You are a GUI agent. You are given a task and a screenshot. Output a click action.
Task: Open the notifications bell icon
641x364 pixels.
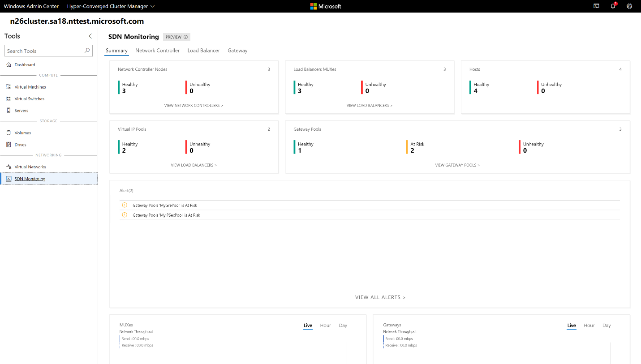613,6
